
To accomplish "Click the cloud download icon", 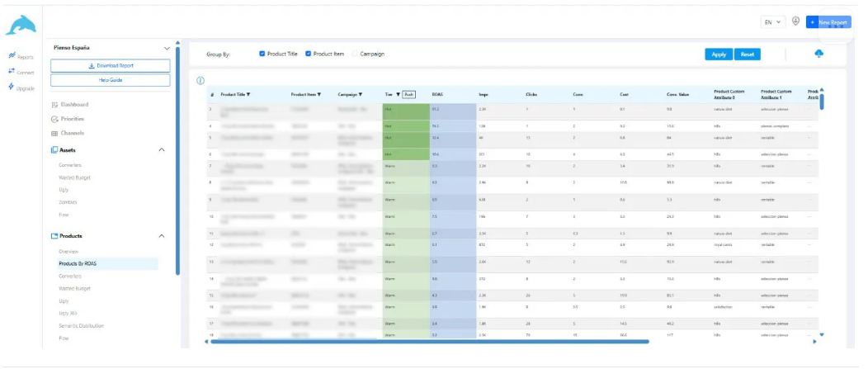I will pos(819,54).
